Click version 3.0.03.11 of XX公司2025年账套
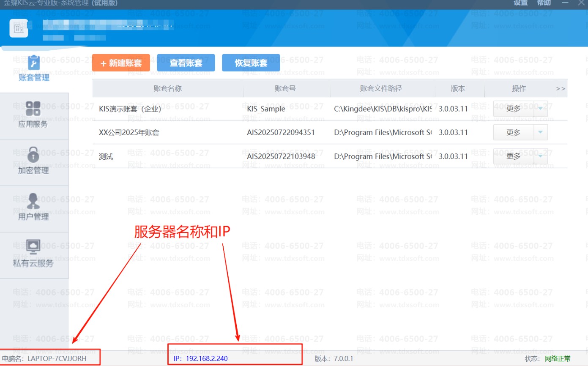Screen dimensions: 588x366 click(x=453, y=133)
